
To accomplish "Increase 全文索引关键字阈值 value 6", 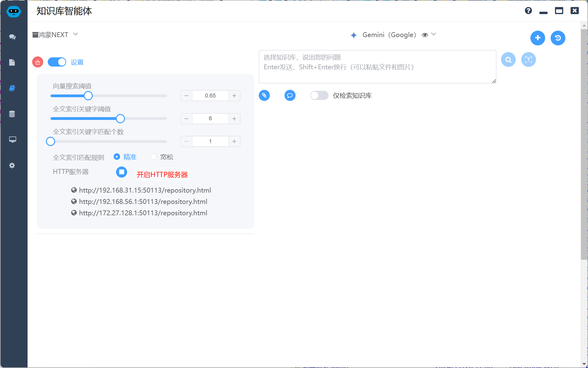I will [234, 118].
